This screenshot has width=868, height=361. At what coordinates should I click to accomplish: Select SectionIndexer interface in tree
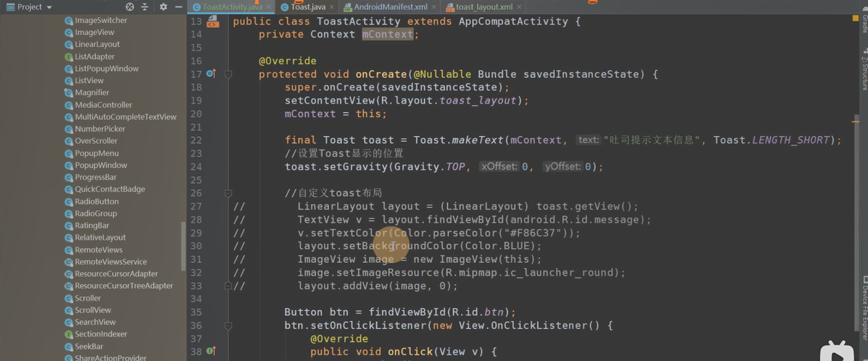coord(100,334)
